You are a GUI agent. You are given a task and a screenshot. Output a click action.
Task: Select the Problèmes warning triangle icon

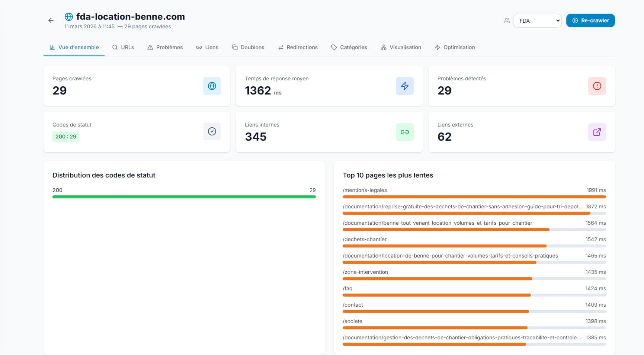click(150, 47)
